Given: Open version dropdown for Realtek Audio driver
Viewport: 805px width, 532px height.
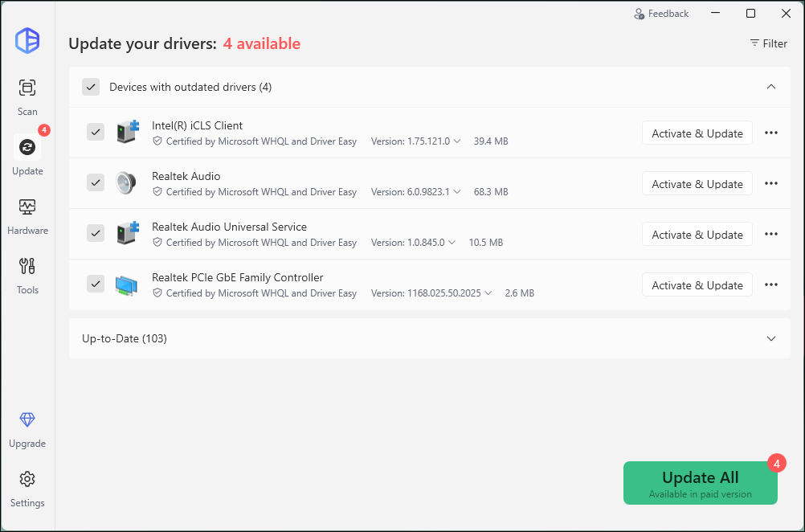Looking at the screenshot, I should [457, 192].
